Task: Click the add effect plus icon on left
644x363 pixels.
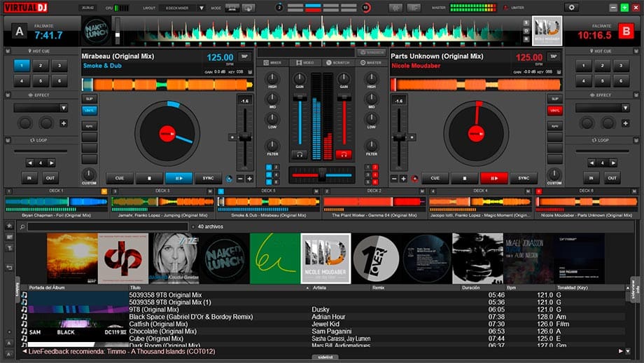Action: point(64,123)
